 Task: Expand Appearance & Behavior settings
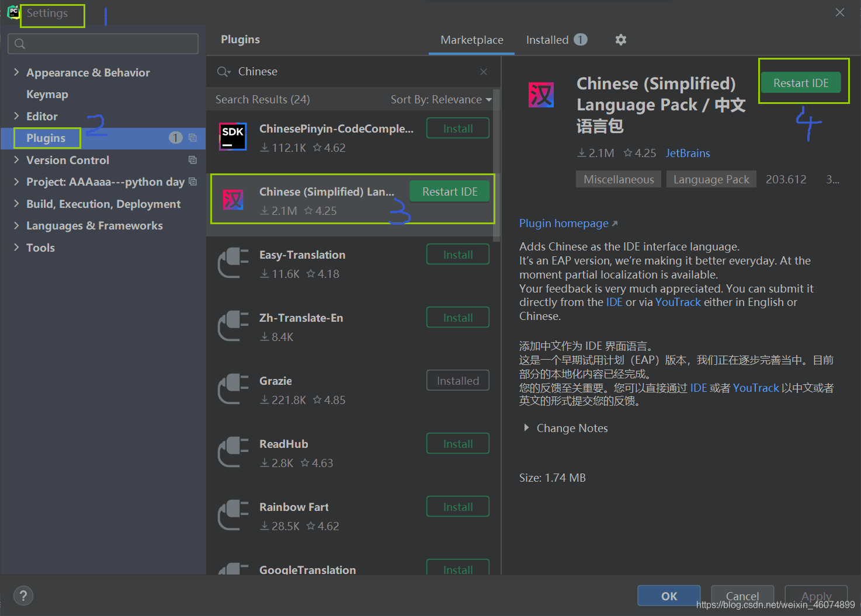coord(16,72)
